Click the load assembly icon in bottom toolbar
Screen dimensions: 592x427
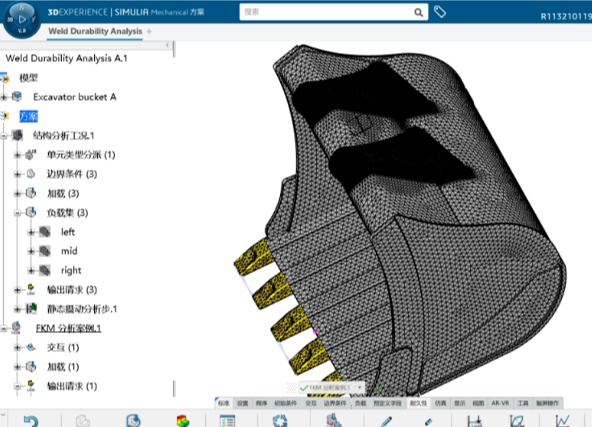pos(334,420)
